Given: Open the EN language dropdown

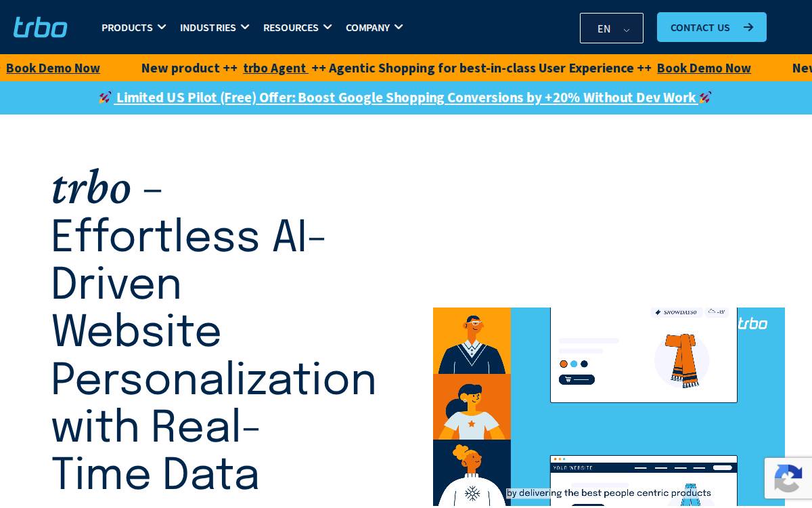Looking at the screenshot, I should 612,28.
